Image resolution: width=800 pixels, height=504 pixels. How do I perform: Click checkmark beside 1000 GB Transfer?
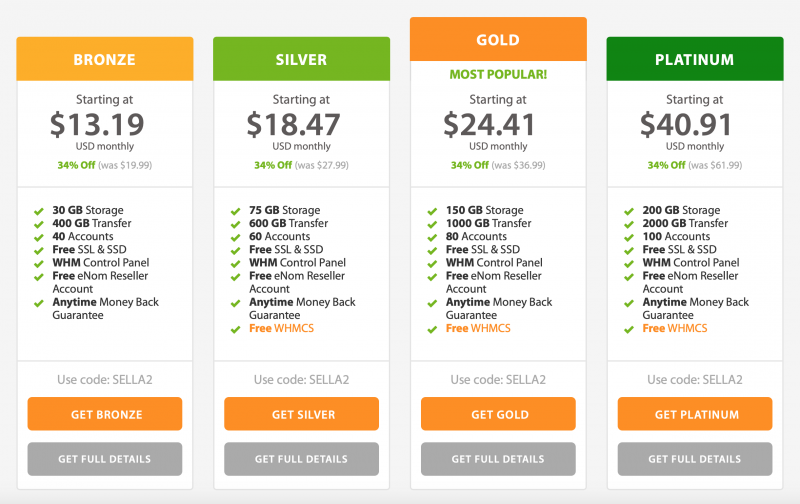pos(432,224)
